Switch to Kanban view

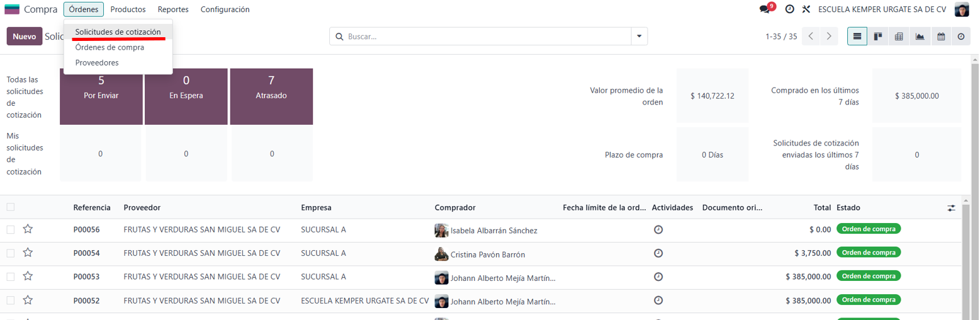pyautogui.click(x=878, y=37)
